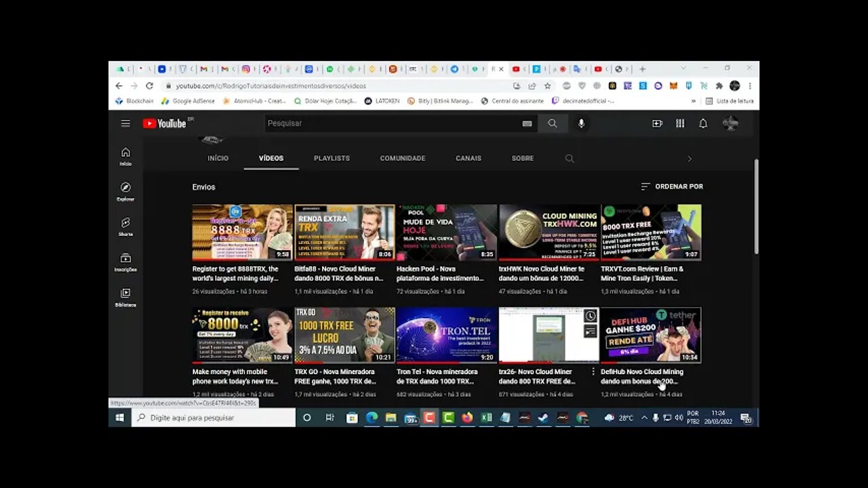This screenshot has height=488, width=868.
Task: Open Shorts in the sidebar
Action: 125,227
